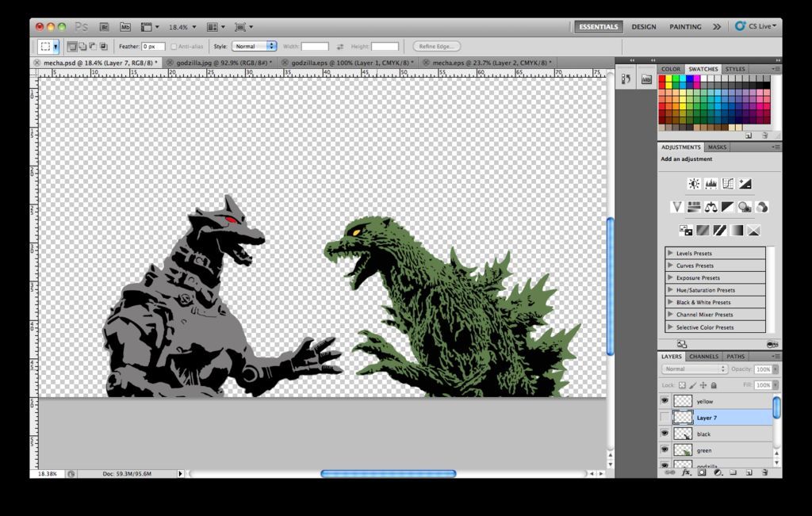Open the Brightness/Contrast adjustment
The width and height of the screenshot is (812, 516).
694,182
